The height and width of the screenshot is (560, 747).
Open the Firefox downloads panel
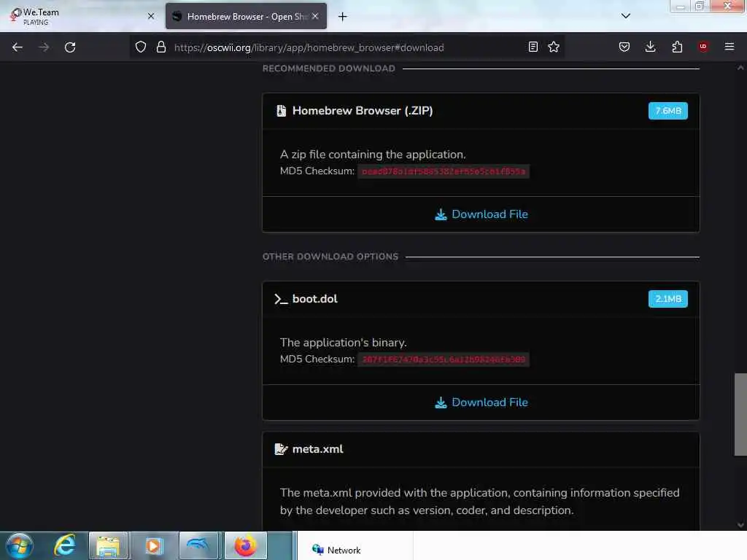tap(650, 47)
